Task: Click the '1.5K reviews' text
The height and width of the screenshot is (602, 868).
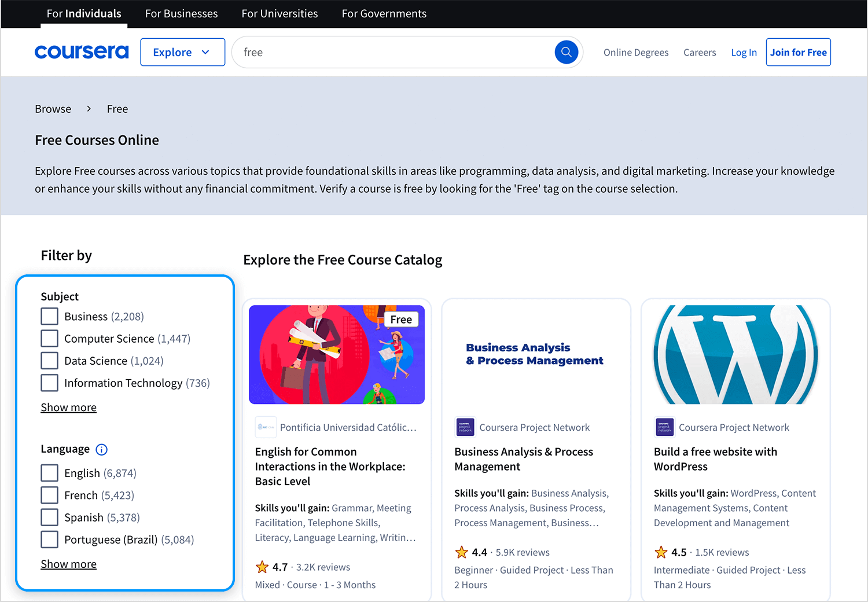Action: click(722, 552)
